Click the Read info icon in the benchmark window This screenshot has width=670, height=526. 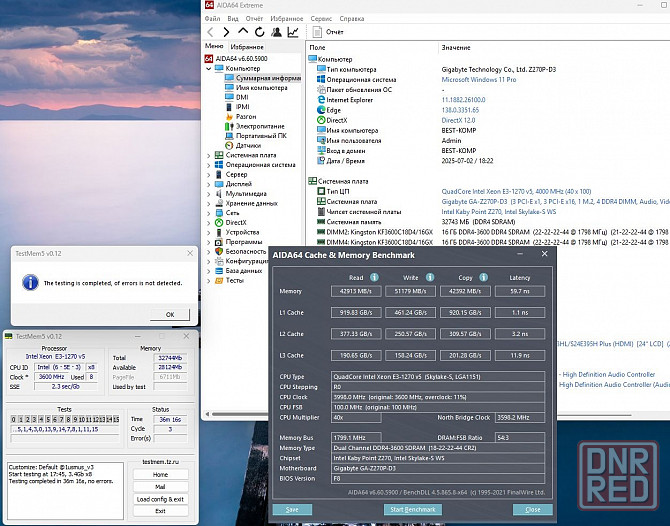(374, 277)
